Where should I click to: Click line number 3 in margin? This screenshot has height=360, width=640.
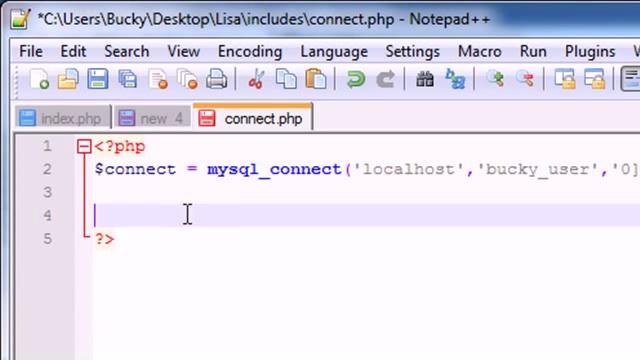[47, 192]
